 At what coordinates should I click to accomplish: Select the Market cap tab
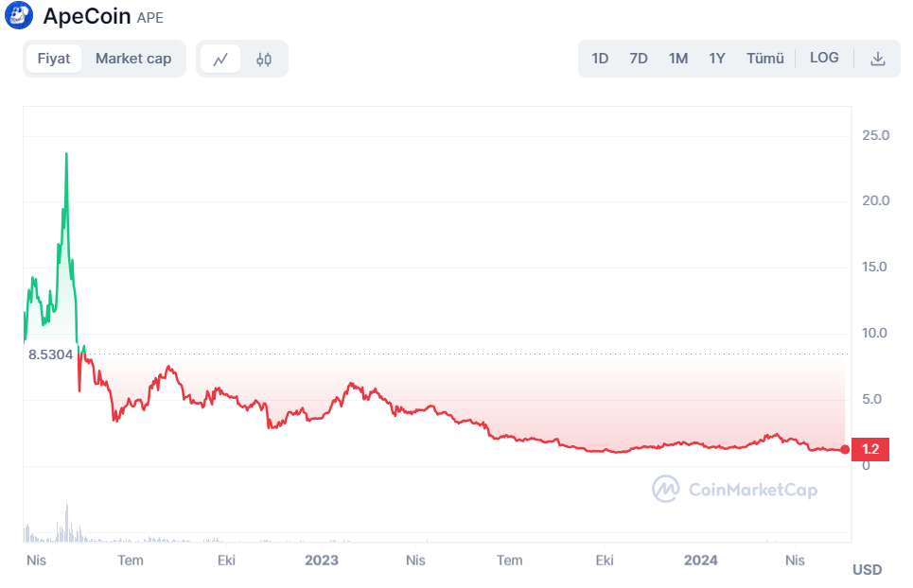133,59
